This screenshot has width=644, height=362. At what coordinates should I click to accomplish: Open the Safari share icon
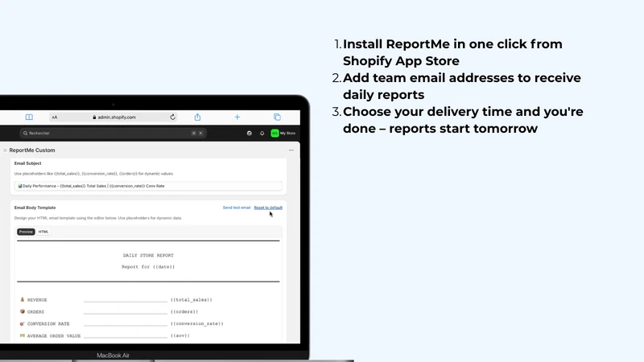tap(197, 117)
